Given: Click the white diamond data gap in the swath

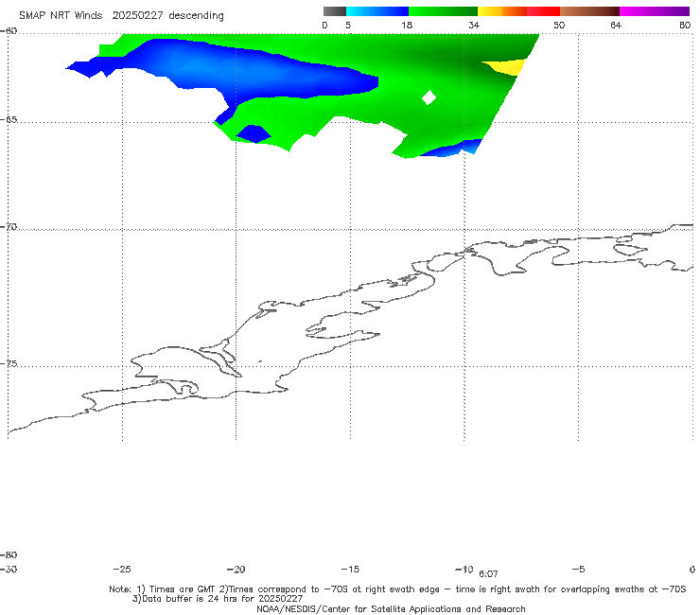Looking at the screenshot, I should 429,97.
